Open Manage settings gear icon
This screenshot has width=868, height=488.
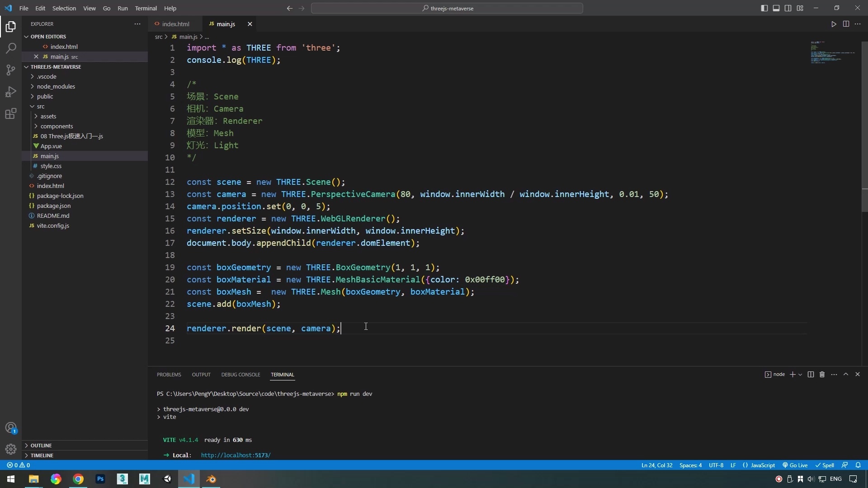(x=11, y=449)
